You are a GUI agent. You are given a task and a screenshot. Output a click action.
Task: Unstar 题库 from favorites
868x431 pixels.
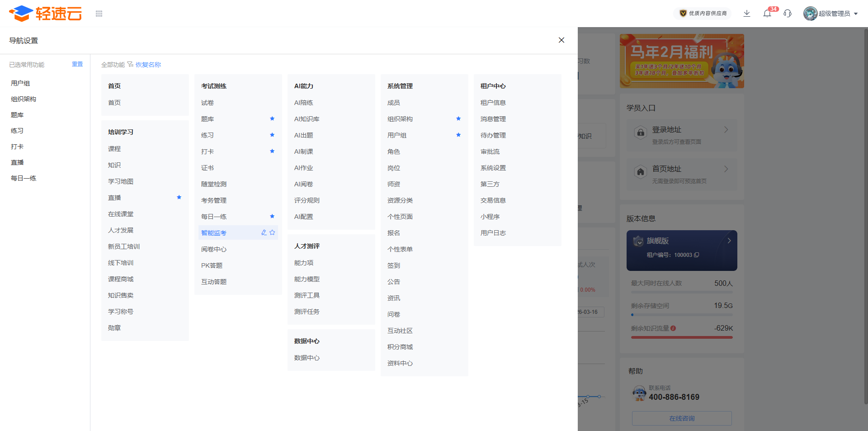[272, 118]
